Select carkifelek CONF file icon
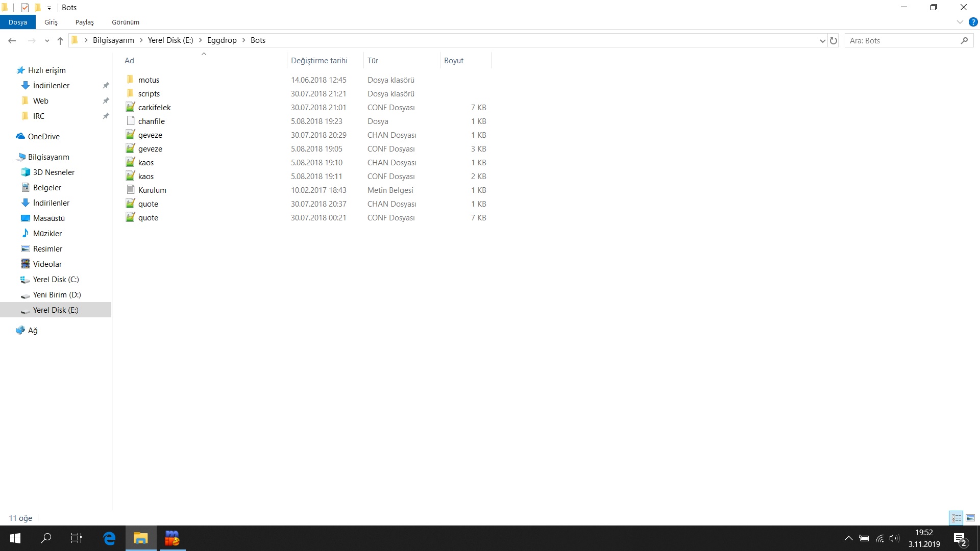The width and height of the screenshot is (980, 551). (130, 107)
